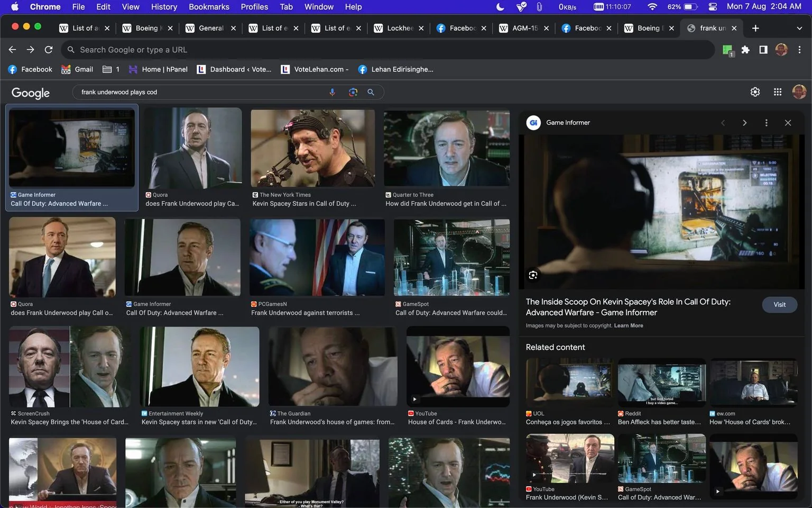The width and height of the screenshot is (812, 508).
Task: Switch to the Lockheed Wikipedia tab
Action: (399, 28)
